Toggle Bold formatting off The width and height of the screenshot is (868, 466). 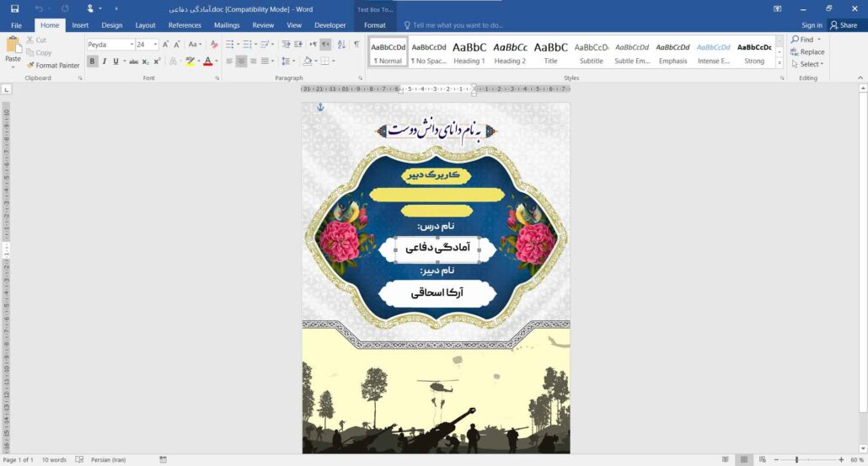click(93, 62)
